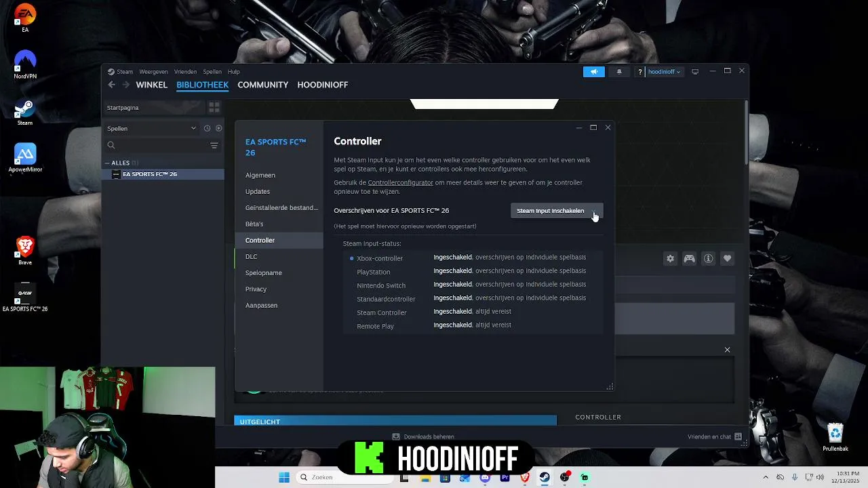
Task: Click the favorite heart icon
Action: pos(727,258)
